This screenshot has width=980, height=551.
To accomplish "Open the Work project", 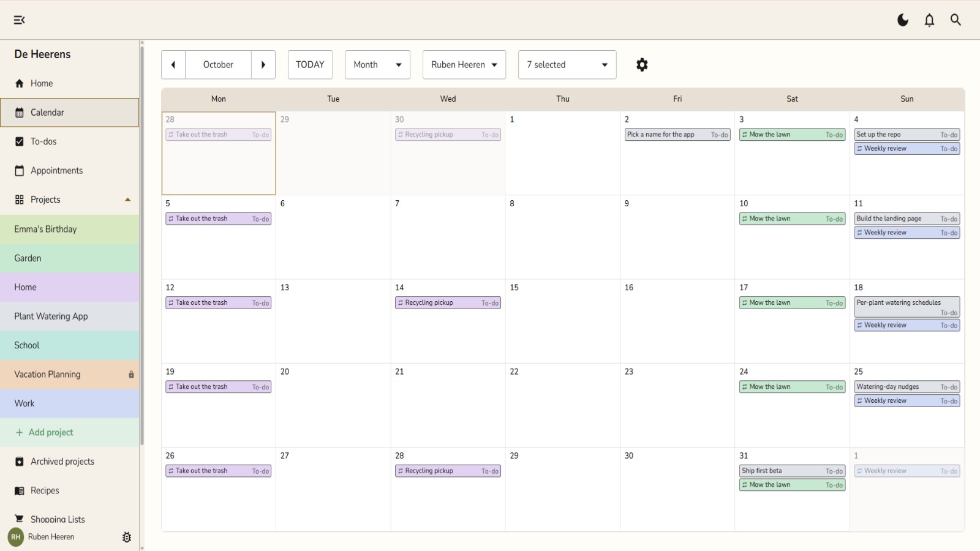I will (70, 403).
